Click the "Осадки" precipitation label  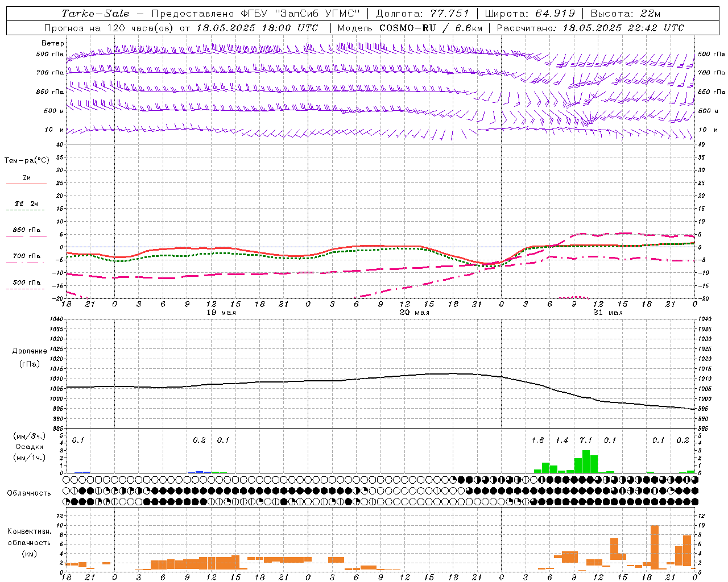click(30, 447)
